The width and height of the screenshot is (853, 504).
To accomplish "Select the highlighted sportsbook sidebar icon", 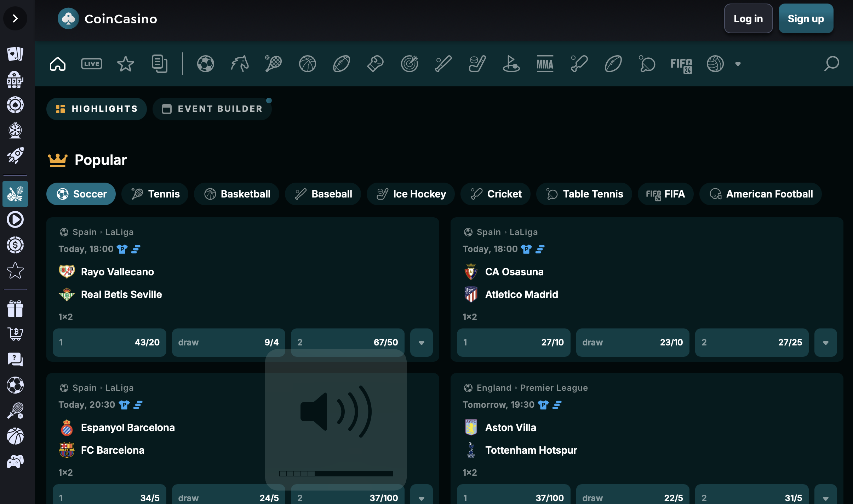I will (x=15, y=194).
